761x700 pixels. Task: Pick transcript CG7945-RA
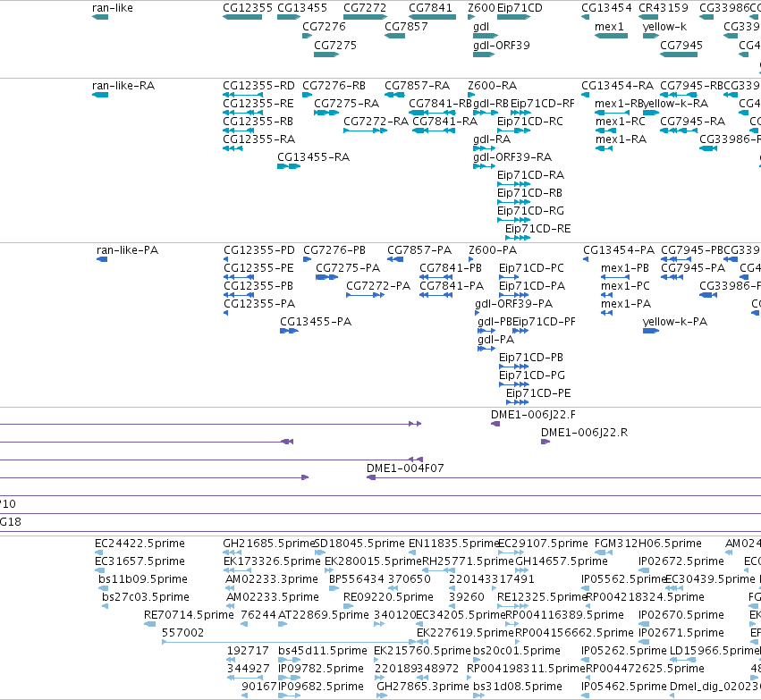point(679,131)
